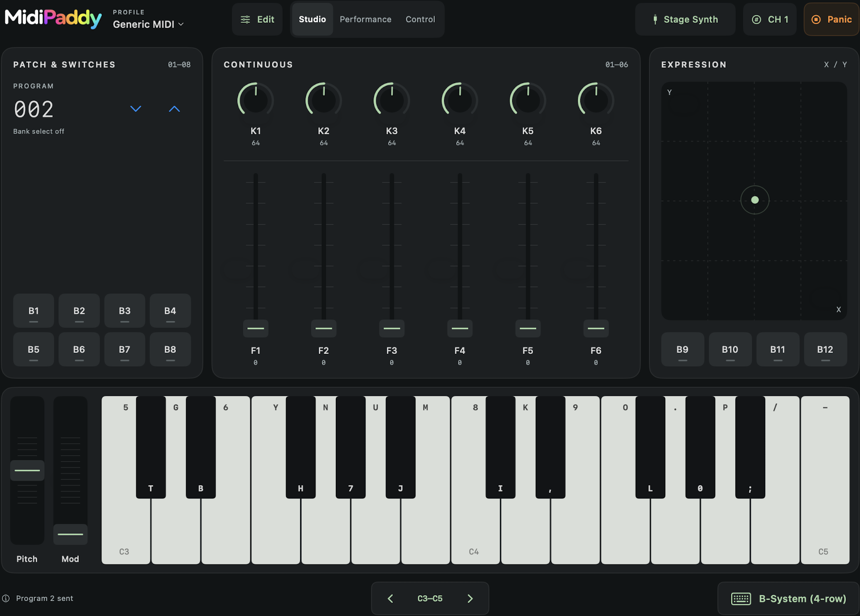Shift keyboard range up with right arrow
This screenshot has height=616, width=860.
click(470, 599)
